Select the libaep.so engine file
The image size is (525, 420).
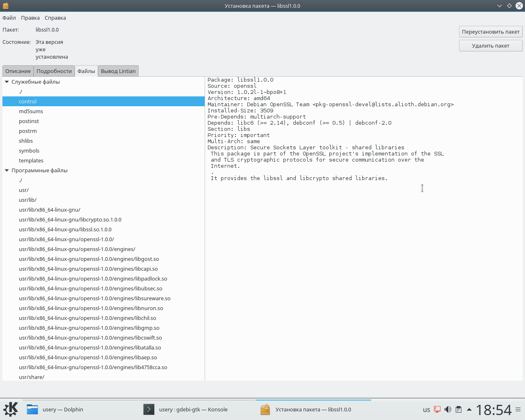point(103,357)
